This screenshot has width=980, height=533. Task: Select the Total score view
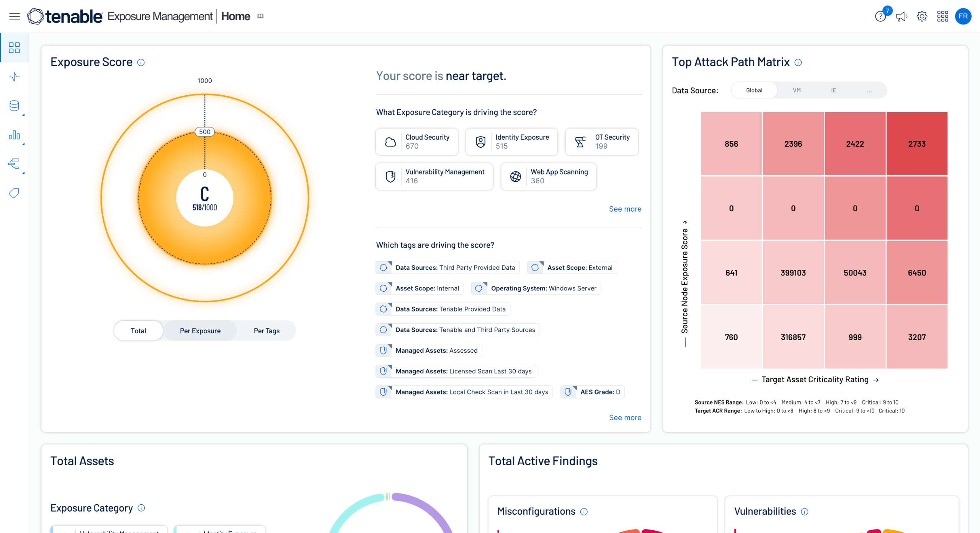[x=138, y=331]
